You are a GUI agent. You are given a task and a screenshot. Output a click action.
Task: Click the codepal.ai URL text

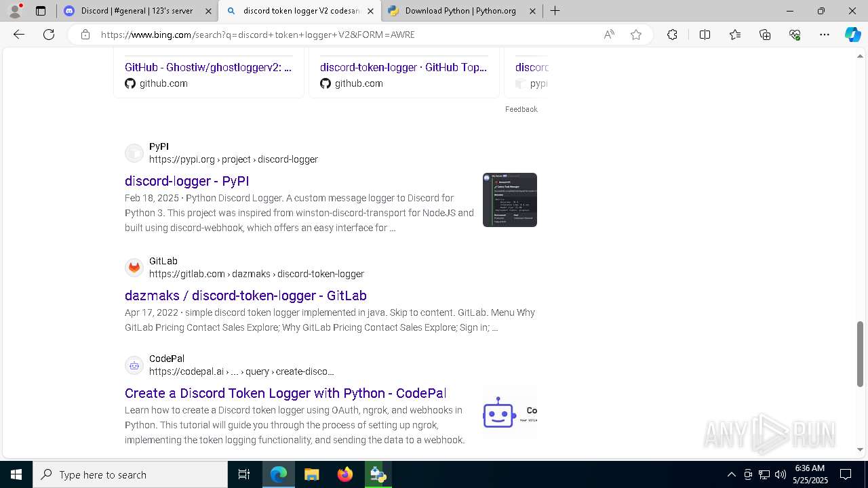(241, 371)
